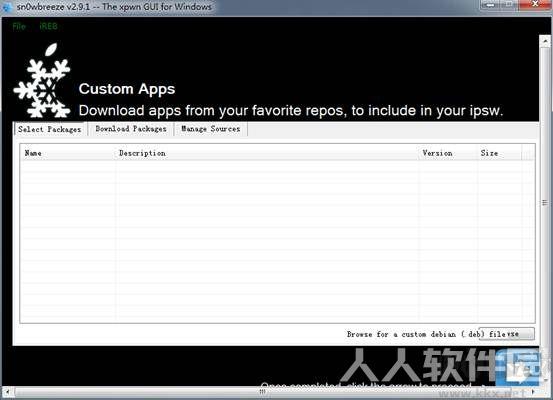Click the horizontal scrollbar left arrow

coord(7,392)
